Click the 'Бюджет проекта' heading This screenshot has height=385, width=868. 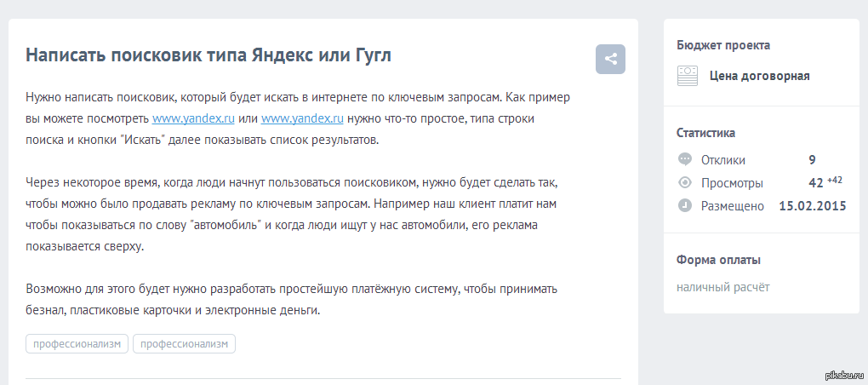pos(723,45)
